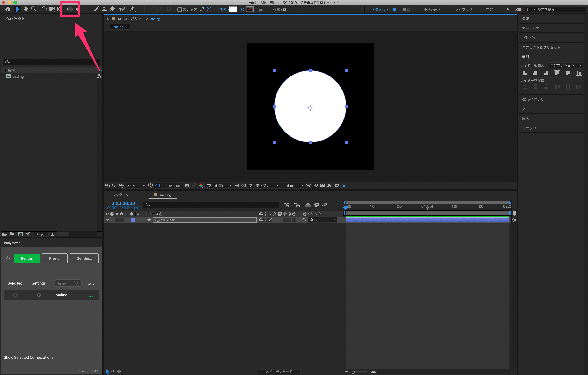The width and height of the screenshot is (588, 375).
Task: Open the 200% magnification dropdown
Action: click(x=136, y=186)
